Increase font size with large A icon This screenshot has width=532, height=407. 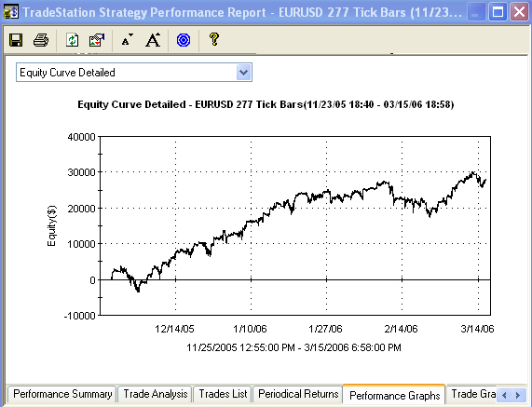coord(153,40)
